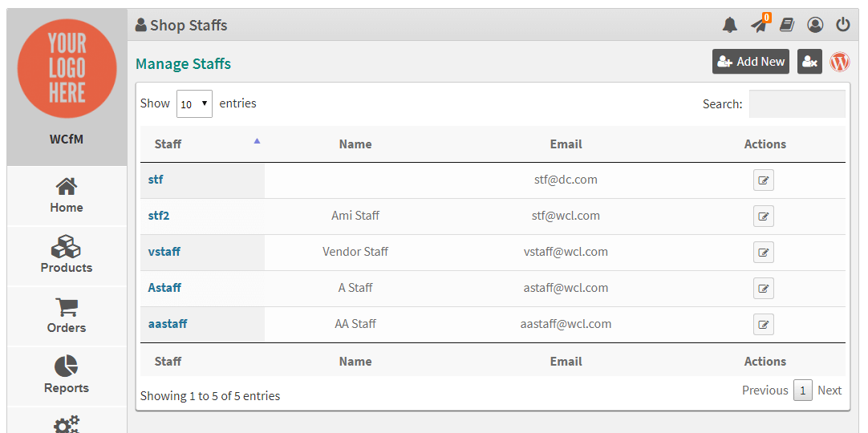Open the Show entries dropdown

[x=194, y=104]
